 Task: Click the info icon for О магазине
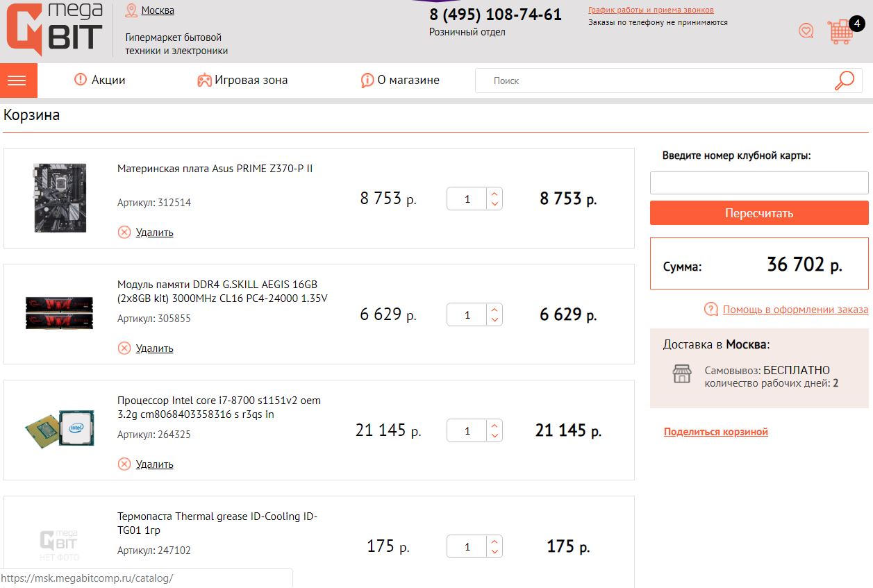[x=367, y=81]
